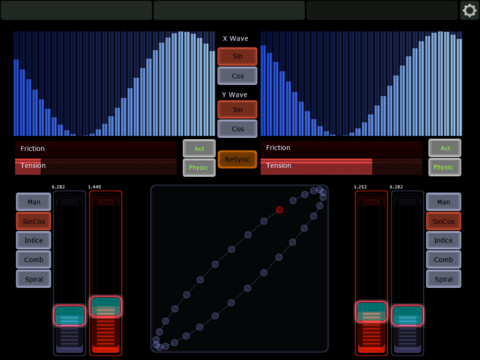
Task: Choose Sin for the Y Wave
Action: pyautogui.click(x=237, y=109)
